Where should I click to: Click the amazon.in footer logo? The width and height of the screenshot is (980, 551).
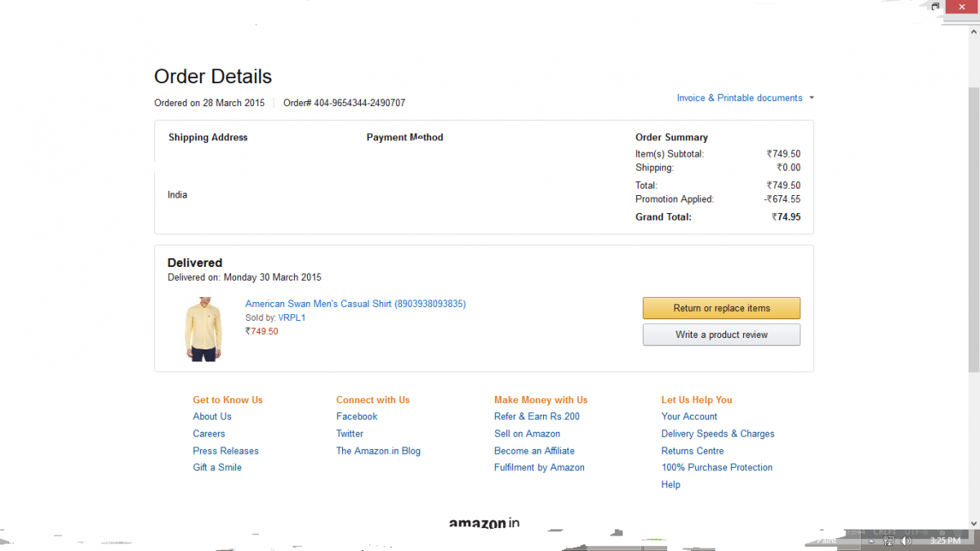[x=484, y=523]
